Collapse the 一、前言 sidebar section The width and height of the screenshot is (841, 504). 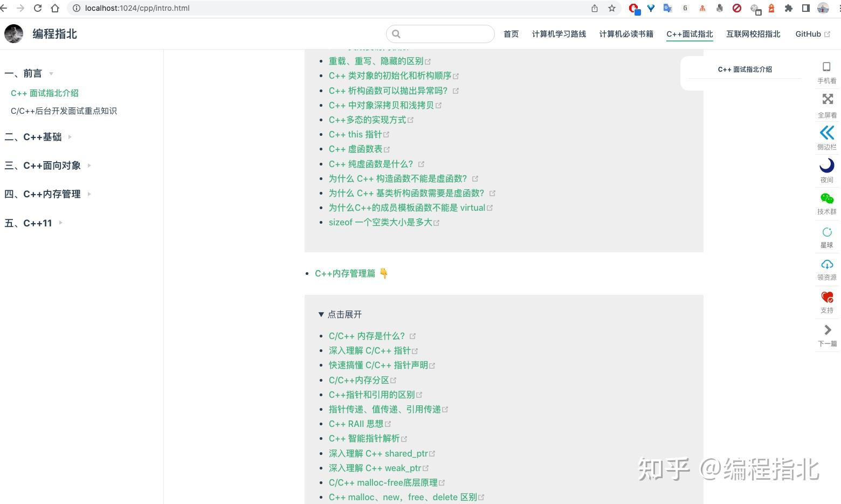click(29, 73)
